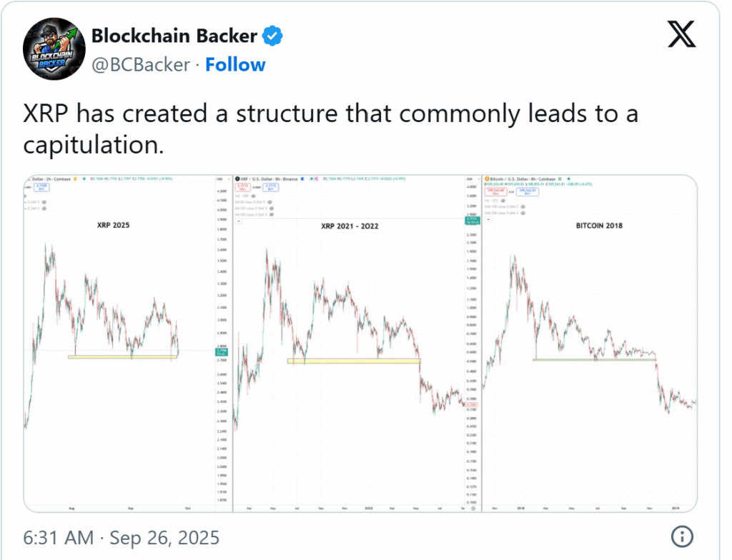This screenshot has height=560, width=732.
Task: Open the Blockchain Backer display name
Action: click(x=173, y=34)
